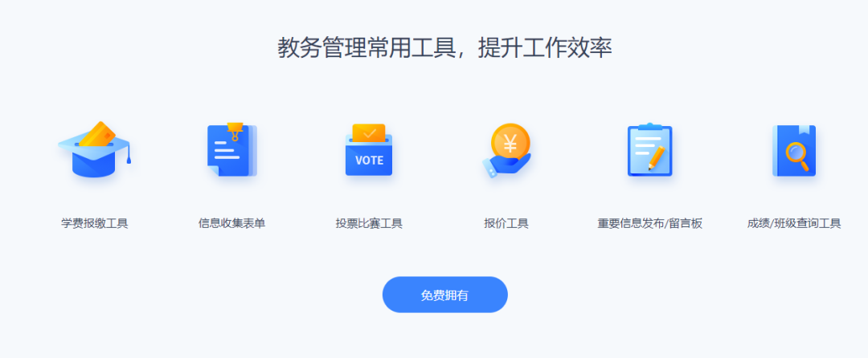
Task: Click the orange envelope above VOTE box
Action: click(x=369, y=132)
